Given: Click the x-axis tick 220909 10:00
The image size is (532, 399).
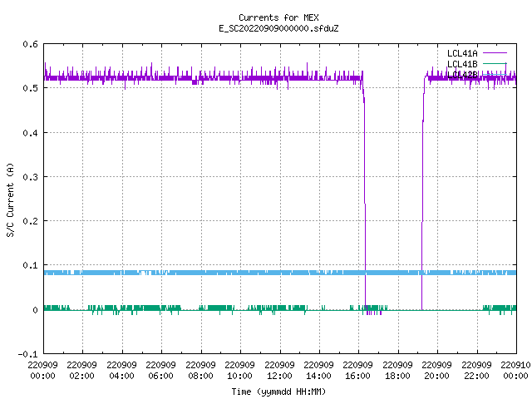Looking at the screenshot, I should (x=240, y=370).
